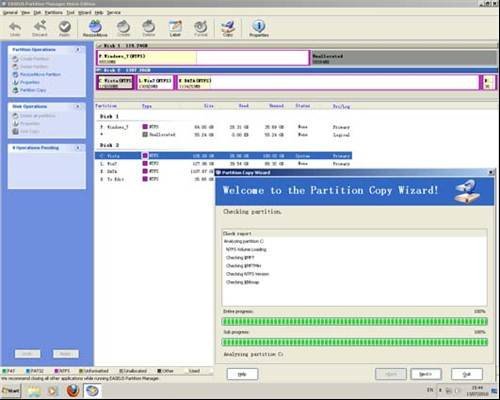This screenshot has width=500, height=400.
Task: Open the Disk menu
Action: pos(37,13)
